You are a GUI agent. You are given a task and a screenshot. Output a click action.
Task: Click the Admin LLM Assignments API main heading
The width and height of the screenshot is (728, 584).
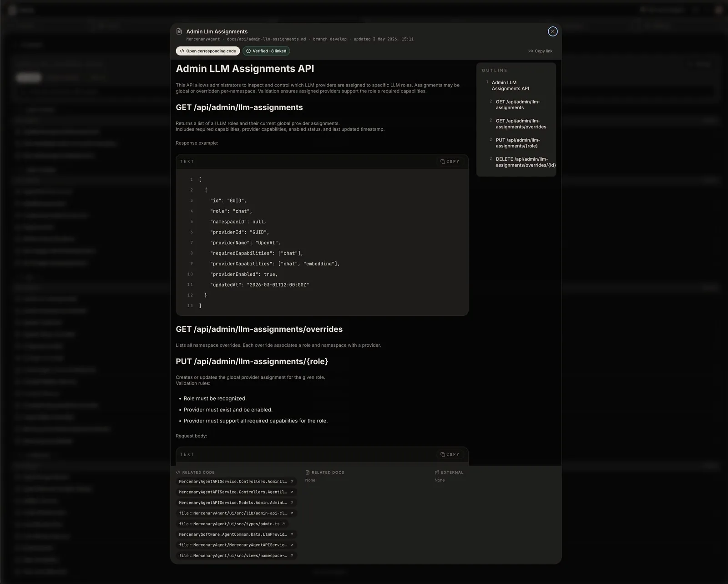coord(245,69)
